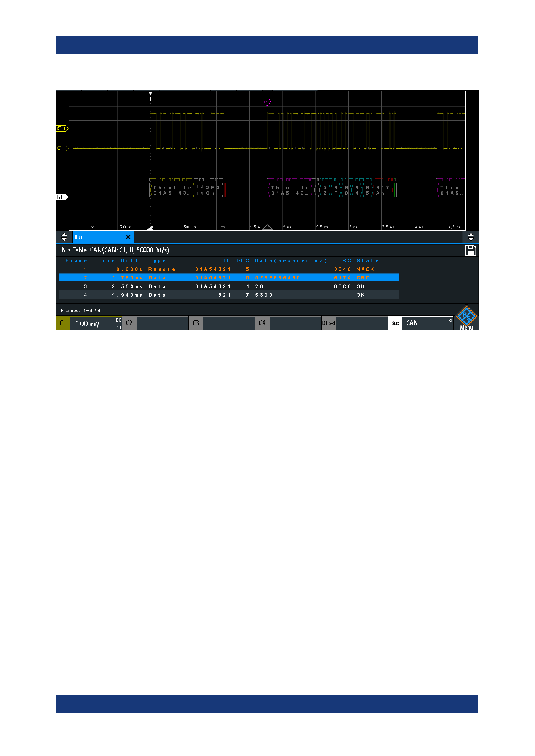Image resolution: width=535 pixels, height=756 pixels.
Task: Open the D15-8 digital channels menu
Action: coord(354,323)
